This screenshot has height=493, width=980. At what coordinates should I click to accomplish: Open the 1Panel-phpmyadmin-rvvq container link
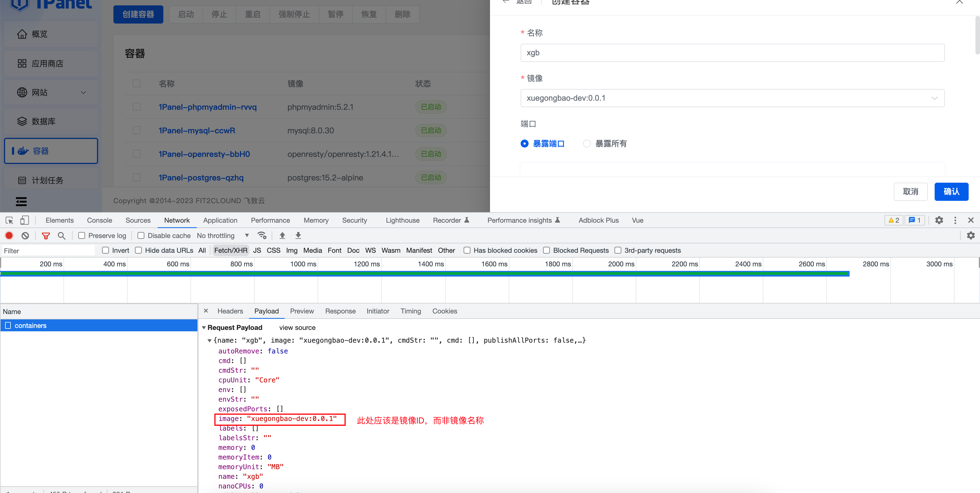[x=207, y=107]
